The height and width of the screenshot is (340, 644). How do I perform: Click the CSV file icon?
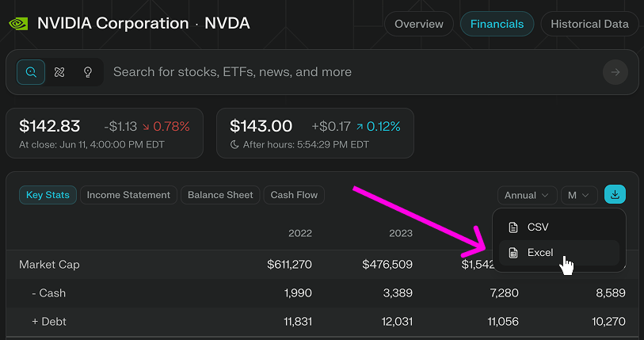click(x=513, y=227)
